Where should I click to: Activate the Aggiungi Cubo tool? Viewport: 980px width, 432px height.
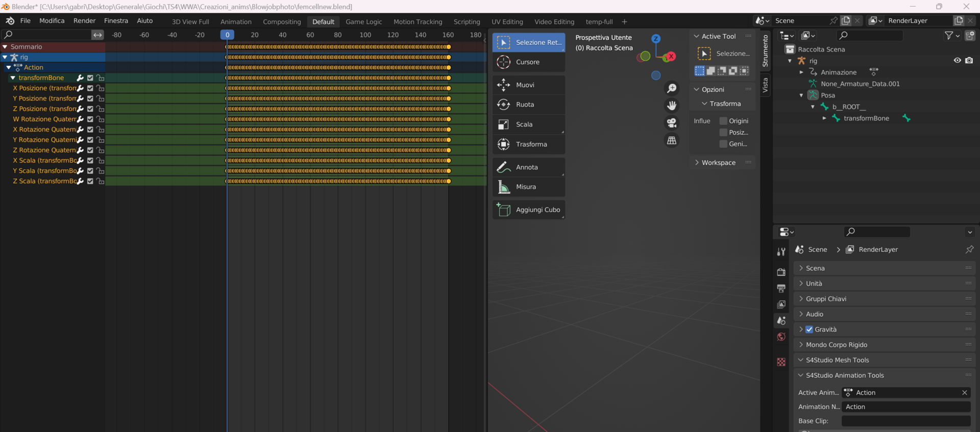(x=528, y=210)
